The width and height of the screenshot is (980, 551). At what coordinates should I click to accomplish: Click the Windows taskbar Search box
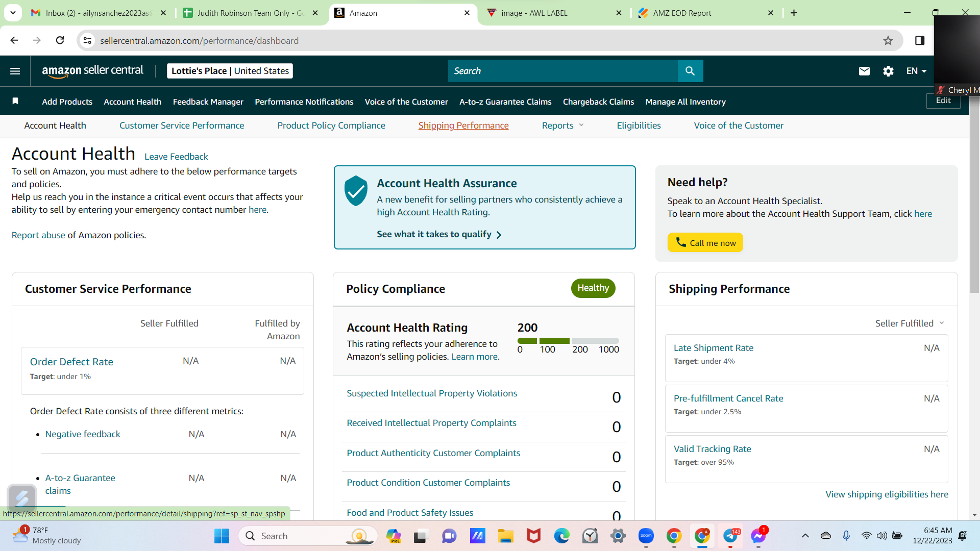click(308, 536)
